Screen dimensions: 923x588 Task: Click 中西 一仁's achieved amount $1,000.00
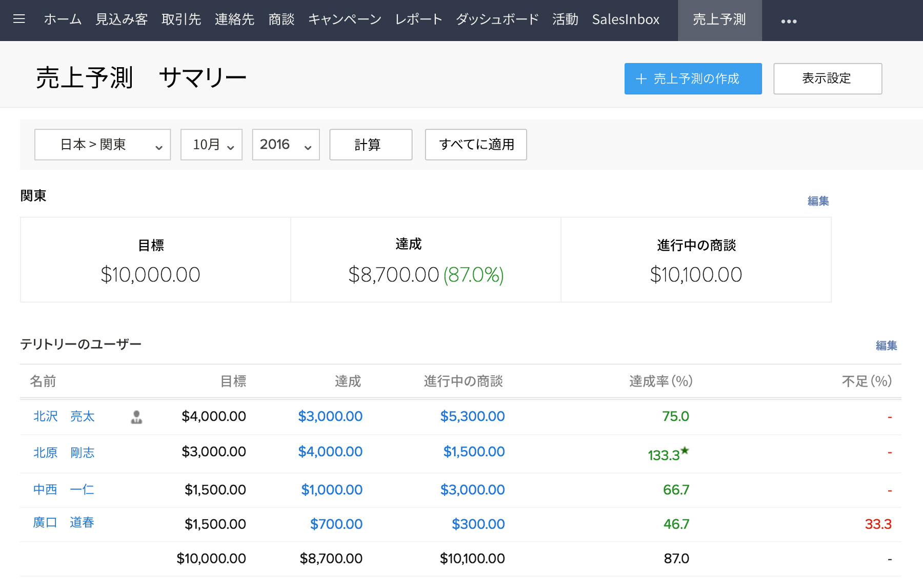tap(331, 490)
